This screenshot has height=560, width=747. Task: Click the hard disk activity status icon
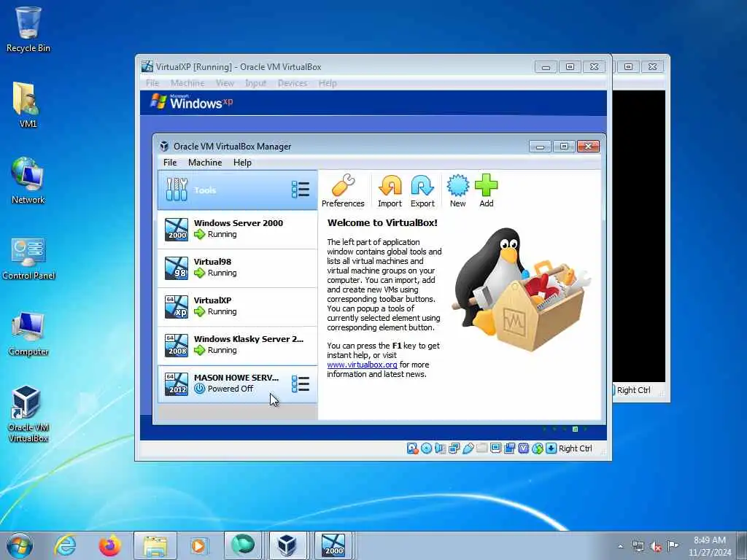(x=412, y=448)
